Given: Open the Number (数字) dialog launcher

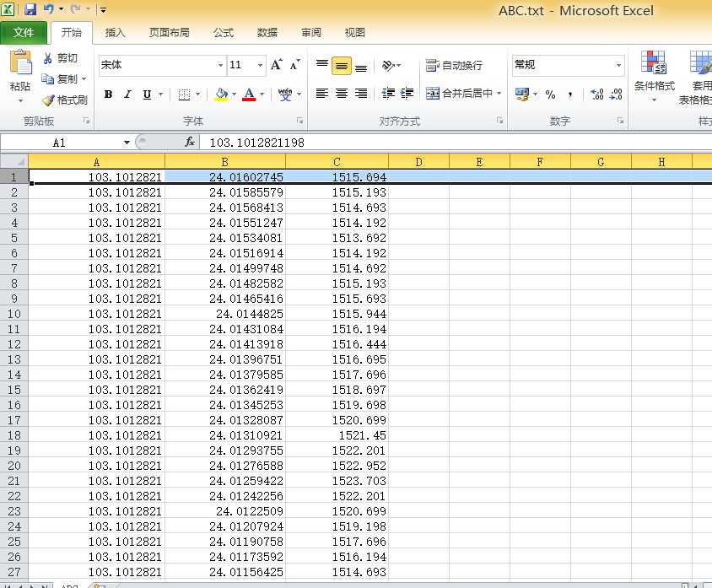Looking at the screenshot, I should (620, 121).
